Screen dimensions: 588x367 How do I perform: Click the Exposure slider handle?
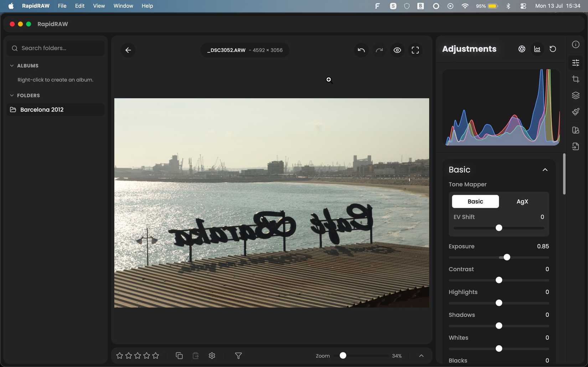(x=507, y=257)
